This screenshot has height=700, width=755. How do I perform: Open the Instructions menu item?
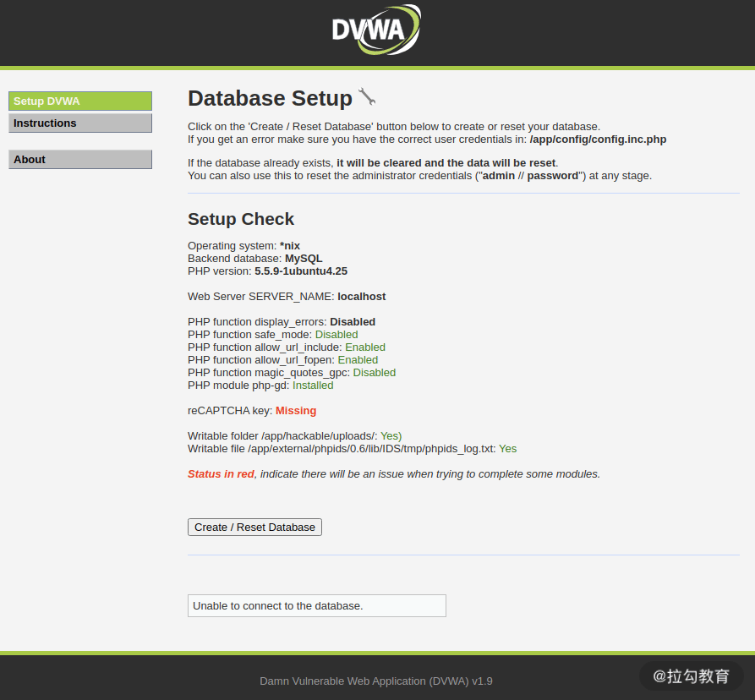click(x=80, y=123)
